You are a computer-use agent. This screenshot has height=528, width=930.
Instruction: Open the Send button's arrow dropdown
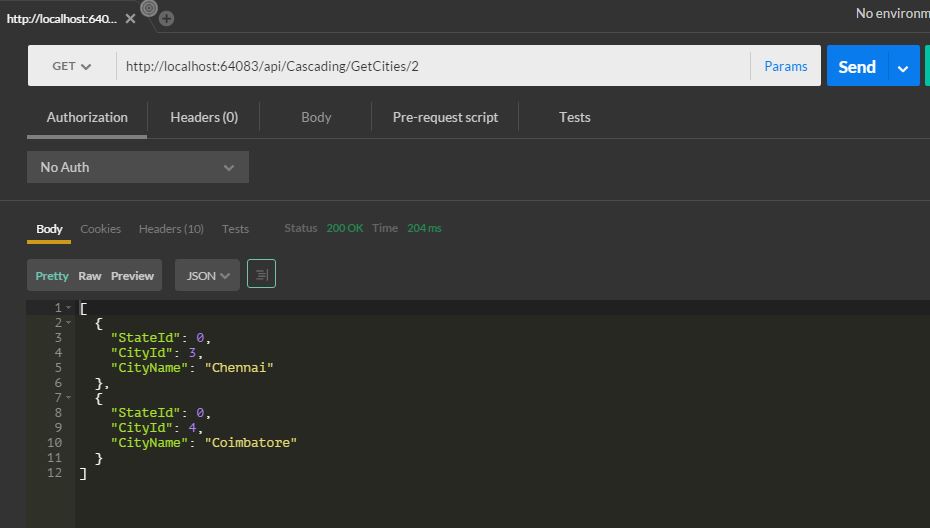903,67
